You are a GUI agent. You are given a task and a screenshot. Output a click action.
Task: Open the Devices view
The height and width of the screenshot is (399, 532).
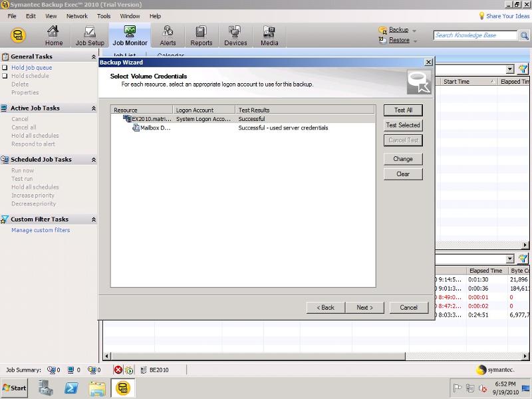tap(235, 35)
